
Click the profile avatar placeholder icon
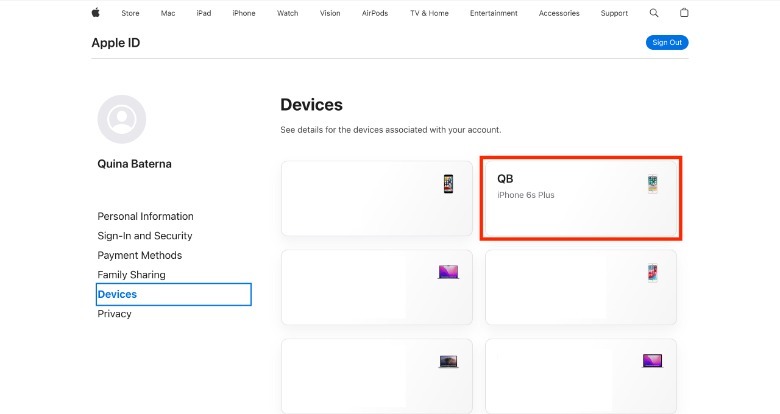click(x=122, y=120)
